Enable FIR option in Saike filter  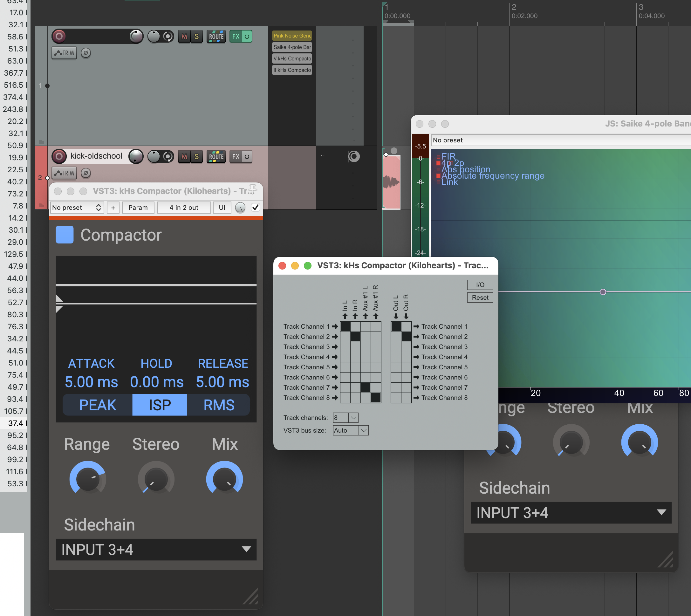coord(439,157)
